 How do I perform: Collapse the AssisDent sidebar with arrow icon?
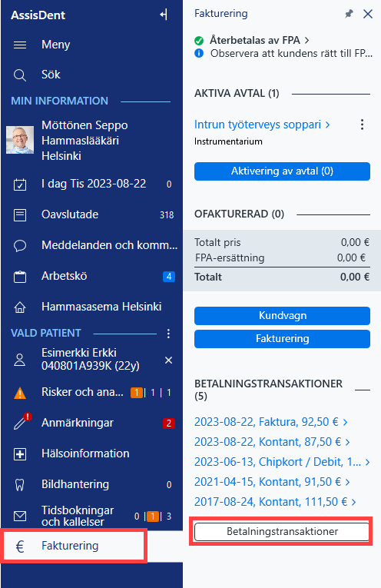coord(164,15)
